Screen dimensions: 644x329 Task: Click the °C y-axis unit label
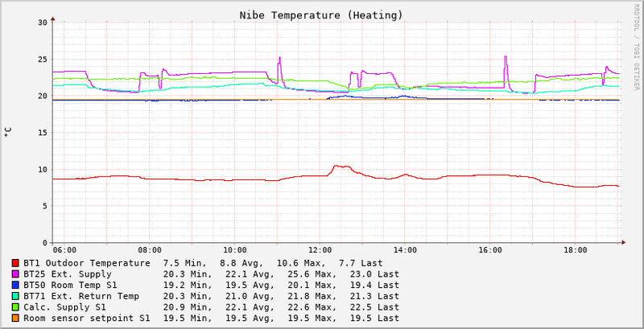[x=8, y=132]
